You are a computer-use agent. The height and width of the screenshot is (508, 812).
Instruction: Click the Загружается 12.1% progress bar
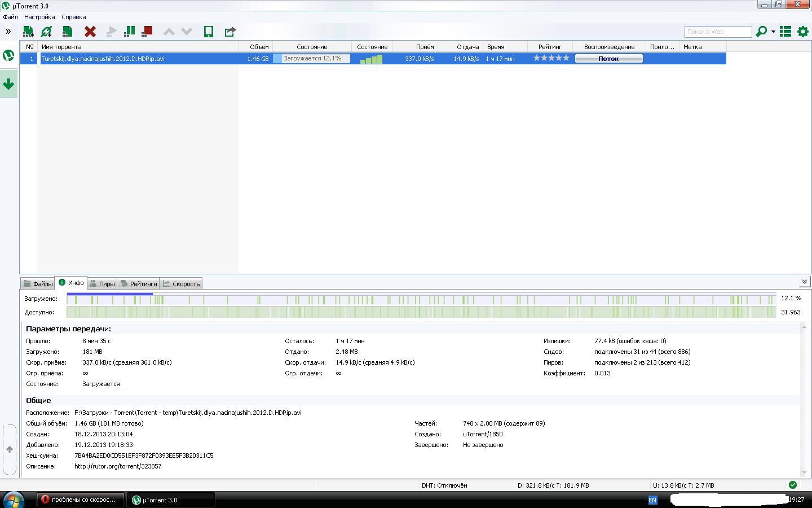coord(312,59)
